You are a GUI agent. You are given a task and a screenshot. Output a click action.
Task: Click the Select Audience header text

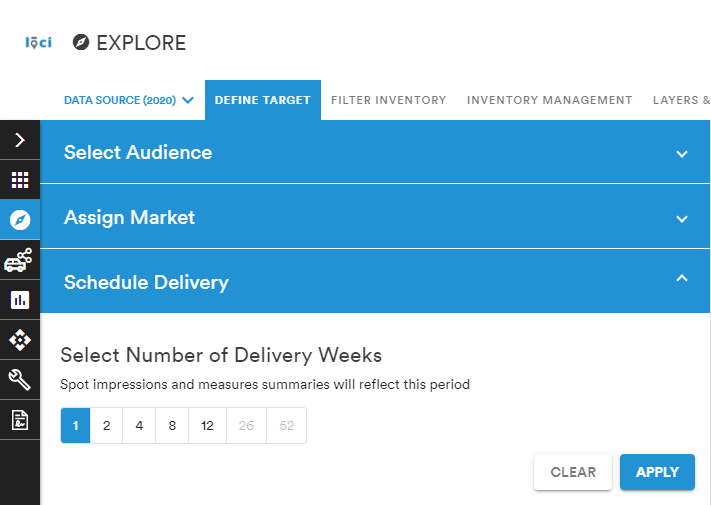coord(138,152)
